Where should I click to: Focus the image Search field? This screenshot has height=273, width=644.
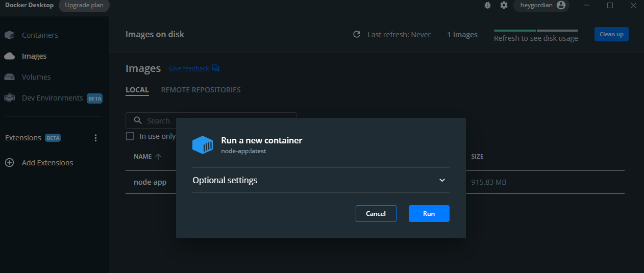pos(211,120)
